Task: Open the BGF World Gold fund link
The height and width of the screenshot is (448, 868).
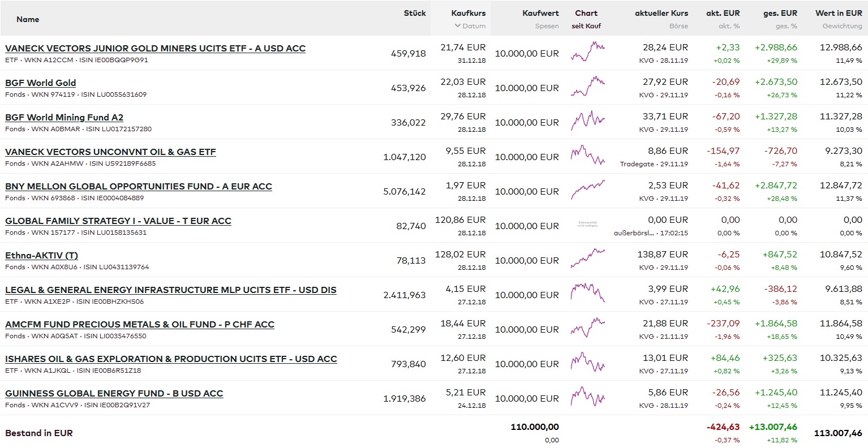Action: pyautogui.click(x=40, y=83)
